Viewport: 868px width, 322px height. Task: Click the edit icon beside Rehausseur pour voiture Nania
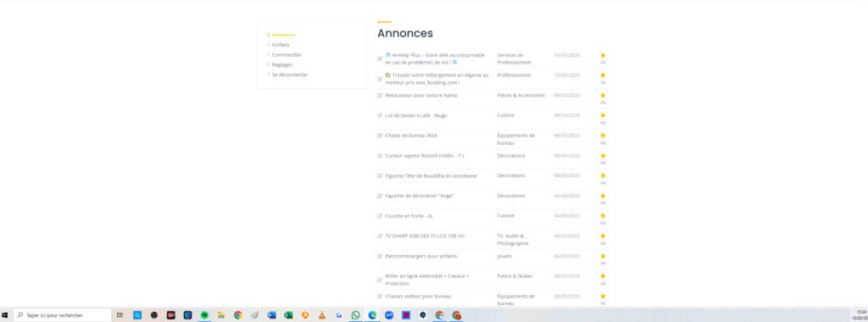[x=380, y=95]
